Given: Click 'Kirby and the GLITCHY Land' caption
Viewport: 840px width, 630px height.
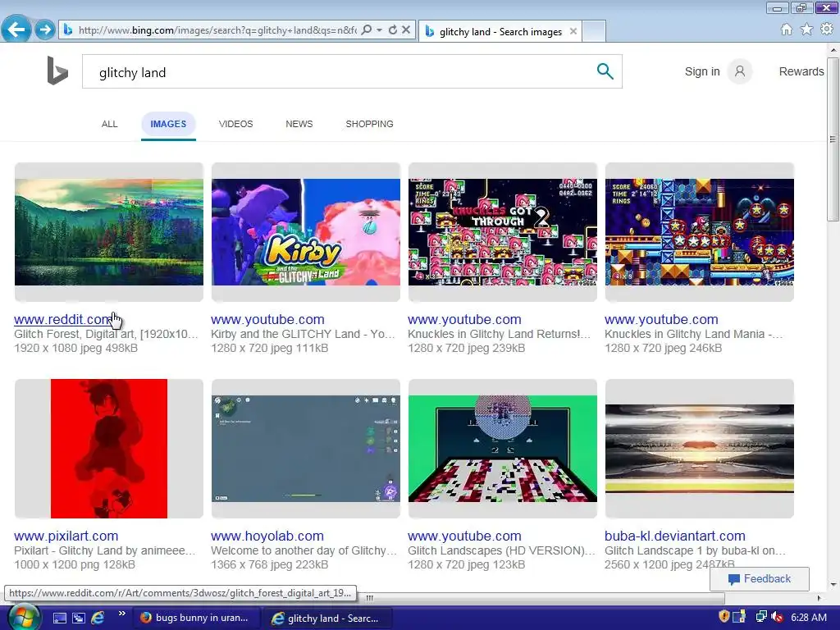Looking at the screenshot, I should point(303,334).
